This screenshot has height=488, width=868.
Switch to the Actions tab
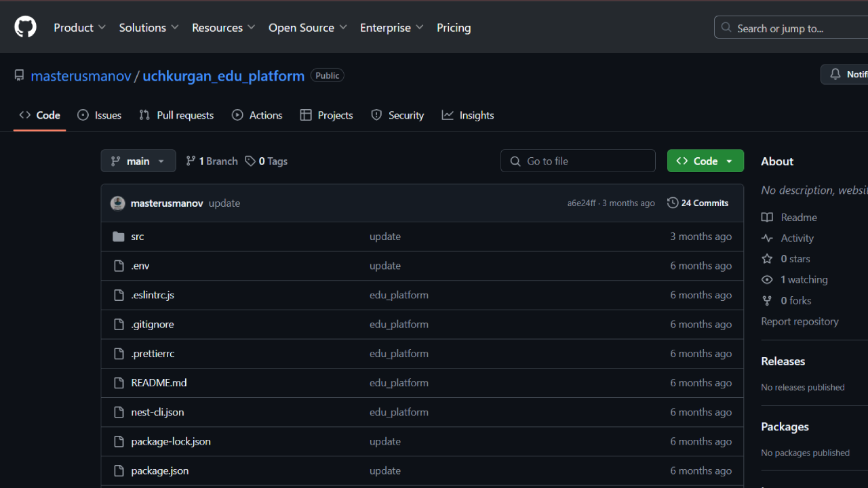pyautogui.click(x=257, y=115)
